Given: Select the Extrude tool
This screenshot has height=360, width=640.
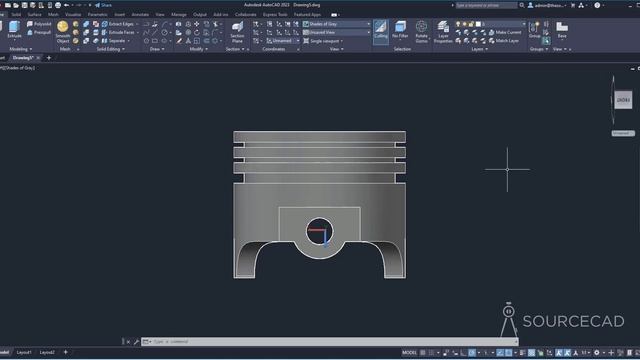Looking at the screenshot, I should pyautogui.click(x=14, y=30).
